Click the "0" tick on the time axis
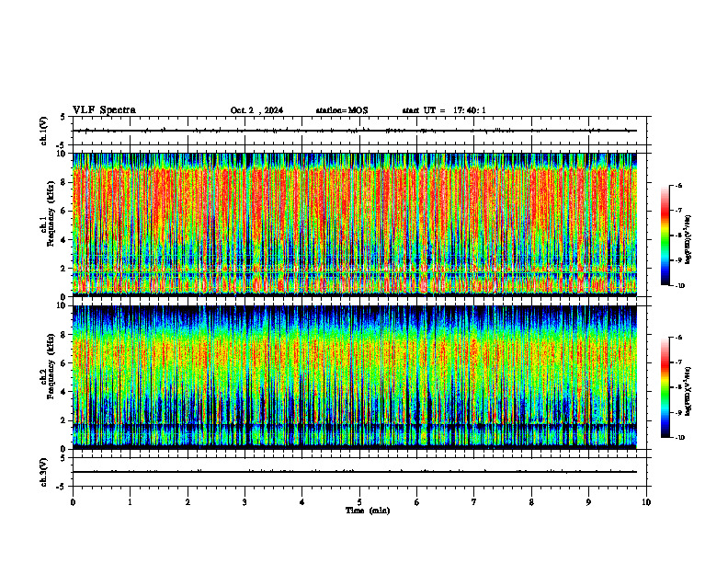728x563 pixels. [x=73, y=502]
